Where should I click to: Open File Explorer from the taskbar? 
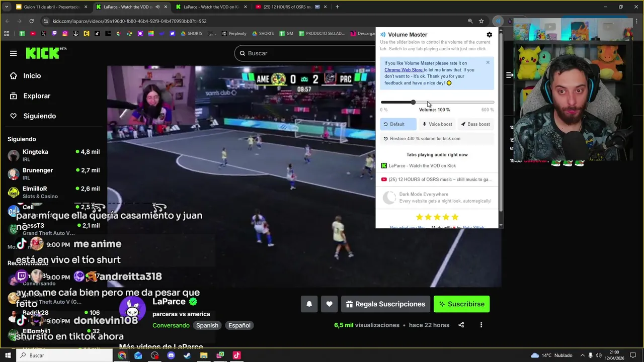204,355
